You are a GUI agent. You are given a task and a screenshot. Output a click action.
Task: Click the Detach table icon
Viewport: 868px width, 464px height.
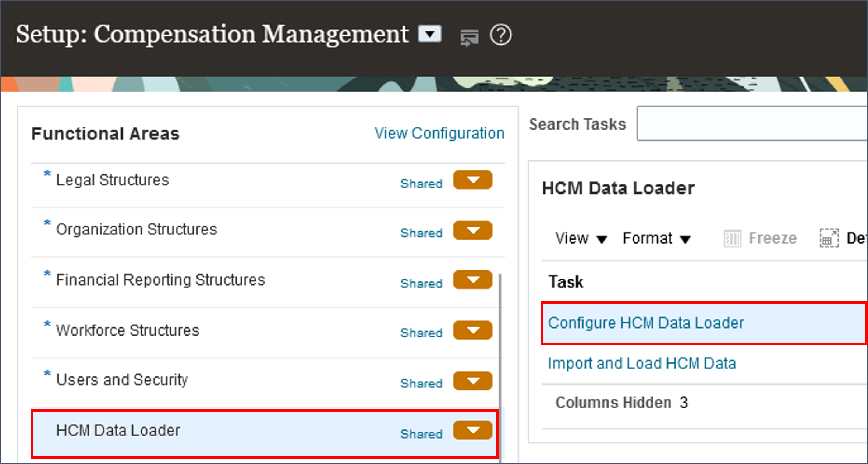(x=829, y=238)
